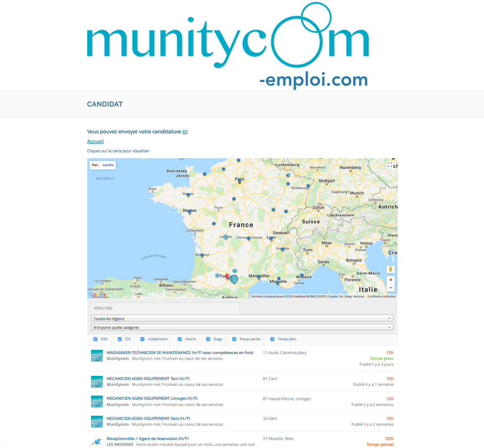Click the 'ici' application link
This screenshot has width=484, height=448.
(x=185, y=132)
